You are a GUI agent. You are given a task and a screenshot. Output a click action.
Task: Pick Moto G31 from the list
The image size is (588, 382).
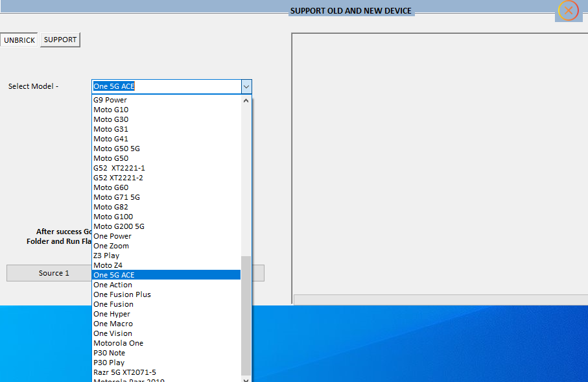click(166, 129)
